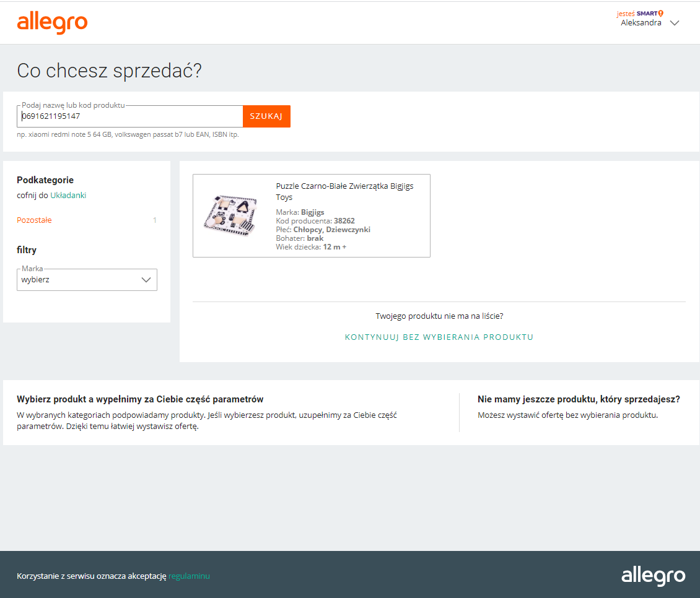Expand the account chevron beside Aleksandra

tap(675, 23)
